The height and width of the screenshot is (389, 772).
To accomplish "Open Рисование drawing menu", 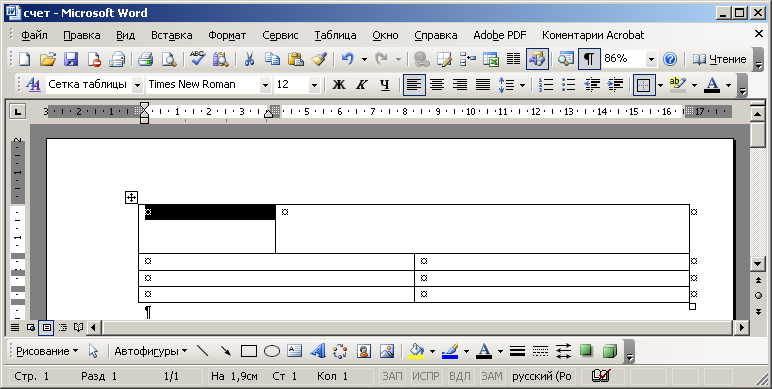I will [x=47, y=351].
